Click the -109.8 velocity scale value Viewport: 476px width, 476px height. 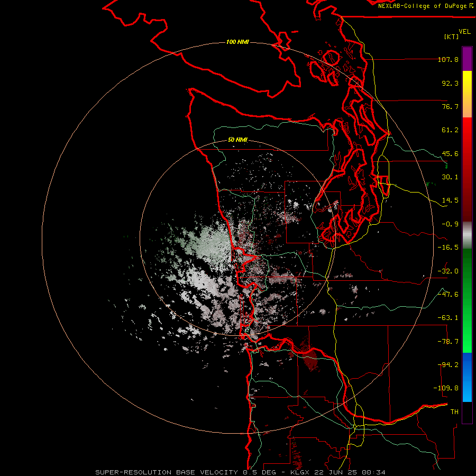coord(446,388)
